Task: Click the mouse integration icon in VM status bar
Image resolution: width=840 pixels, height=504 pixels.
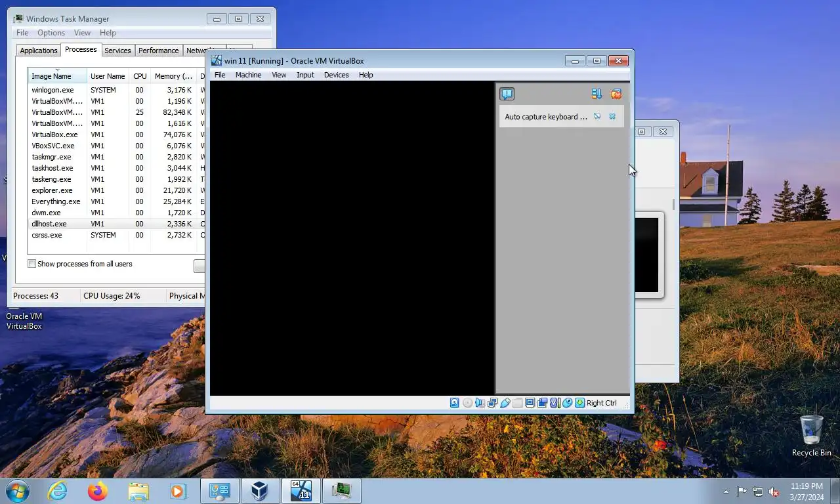Action: coord(568,403)
